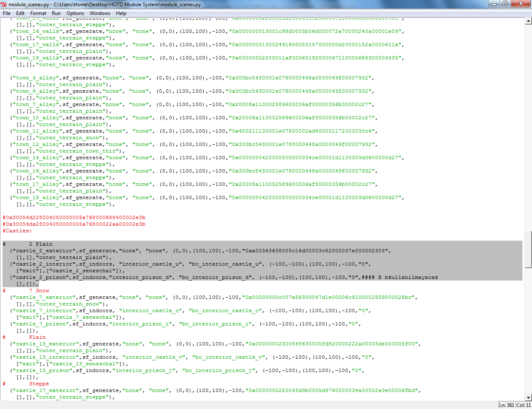Click the "interior_prison_i" string
The image size is (532, 409).
pyautogui.click(x=140, y=324)
